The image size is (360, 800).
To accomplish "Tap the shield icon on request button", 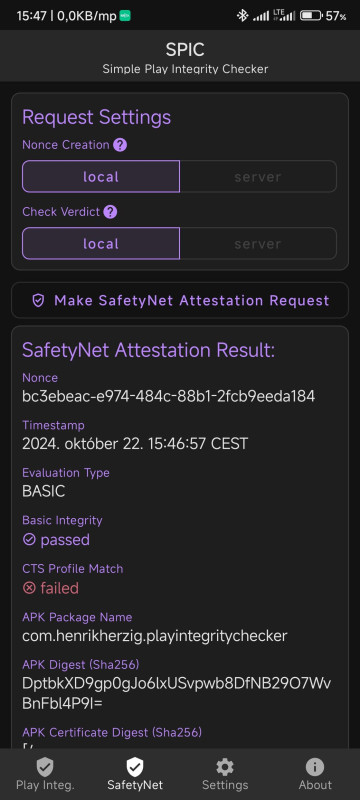I will click(x=38, y=301).
